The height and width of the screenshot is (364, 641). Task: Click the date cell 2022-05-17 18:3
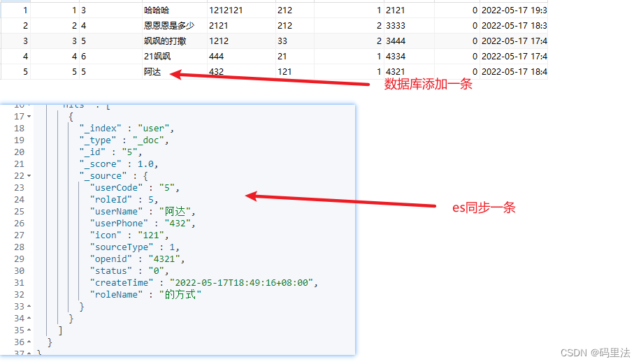pos(514,26)
